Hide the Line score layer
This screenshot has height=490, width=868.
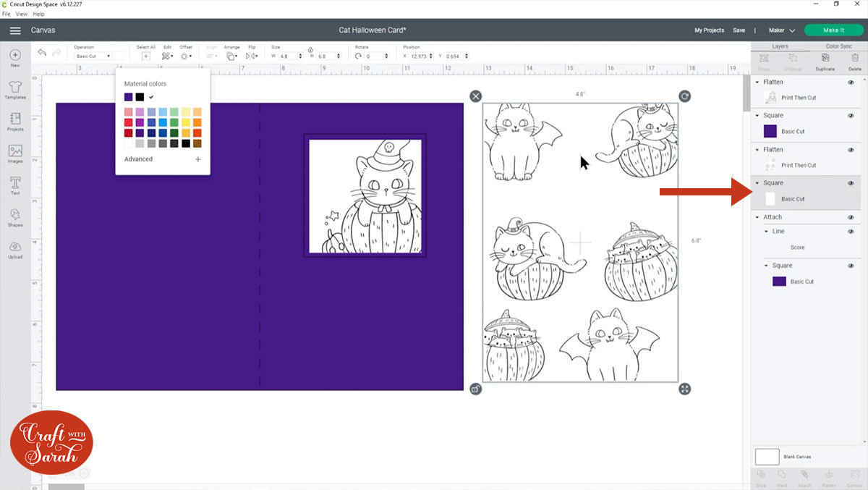pos(851,232)
